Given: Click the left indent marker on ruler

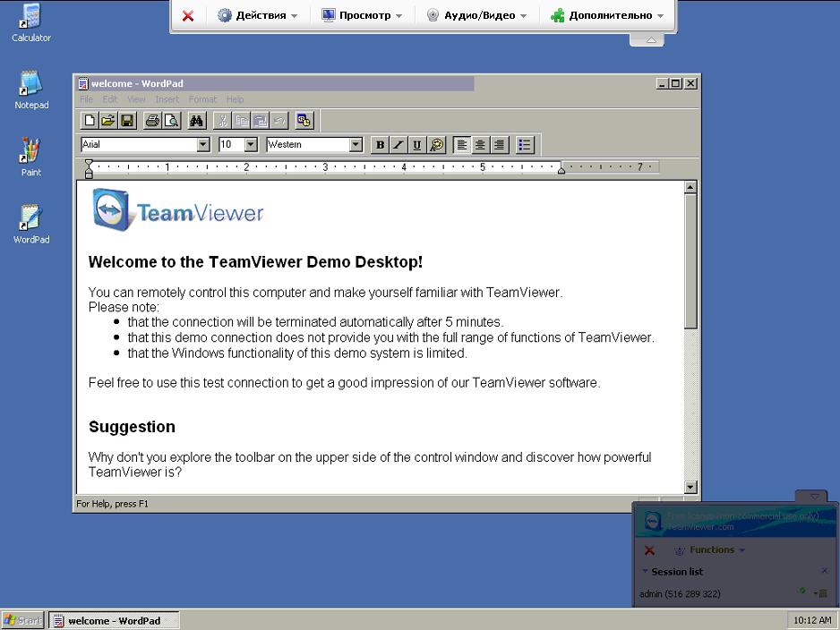Looking at the screenshot, I should pos(89,171).
